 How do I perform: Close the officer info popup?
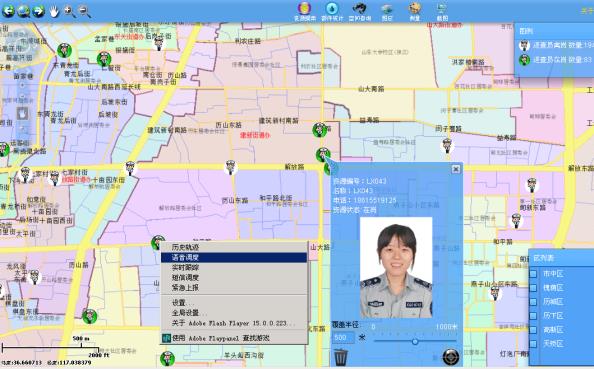456,169
